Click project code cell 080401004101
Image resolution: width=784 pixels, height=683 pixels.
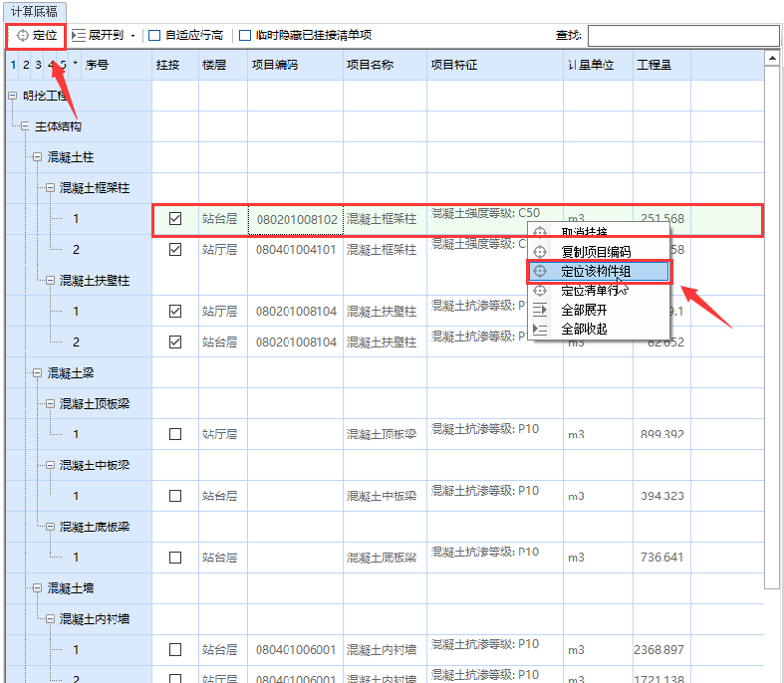point(296,249)
